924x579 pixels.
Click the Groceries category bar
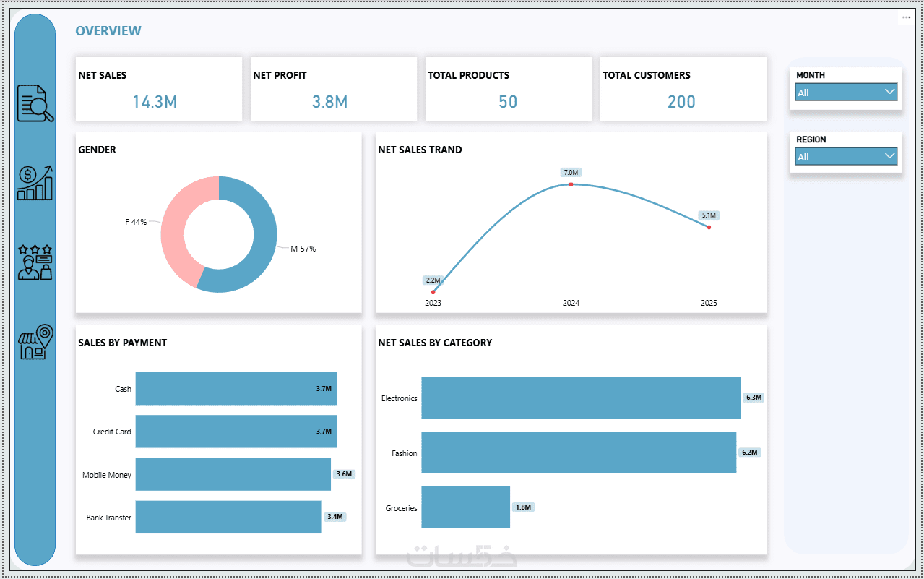(466, 507)
